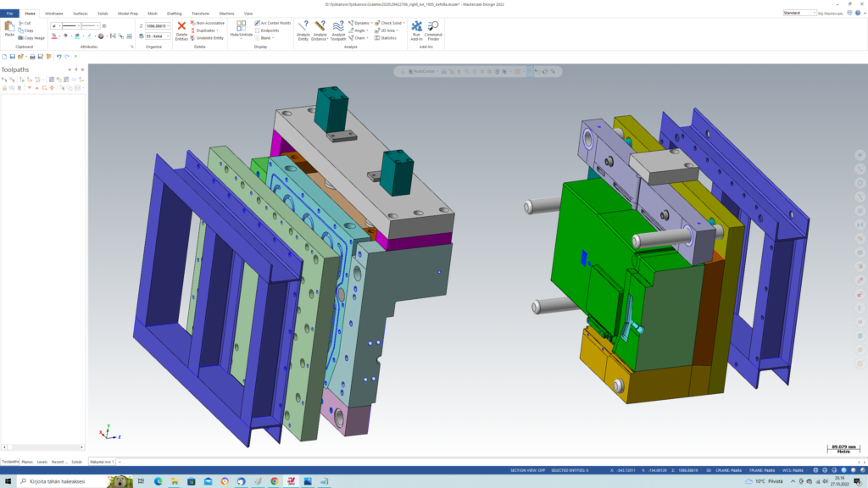Expand the Duplicates dropdown

[219, 30]
